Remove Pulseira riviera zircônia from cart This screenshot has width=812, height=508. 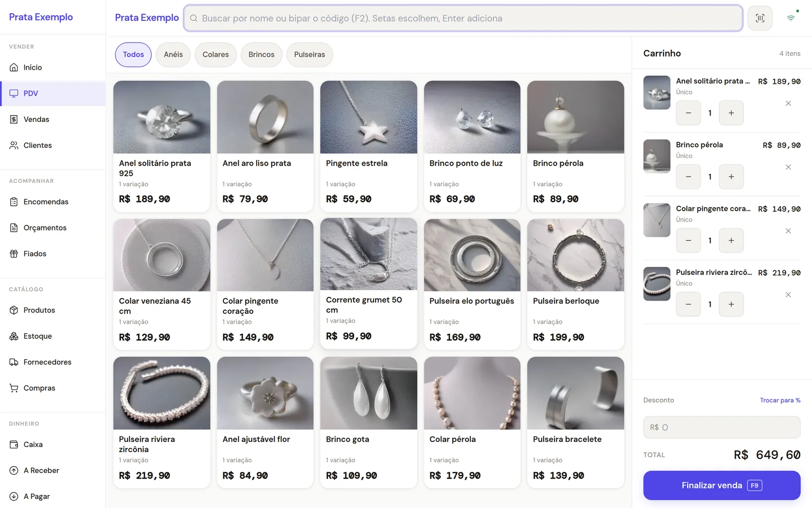[788, 295]
